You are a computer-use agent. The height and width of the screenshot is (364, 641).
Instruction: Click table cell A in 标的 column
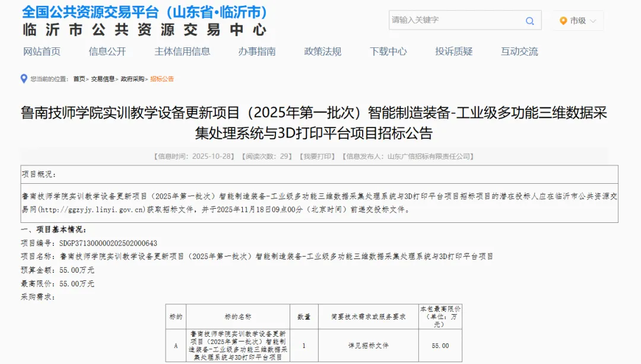176,346
